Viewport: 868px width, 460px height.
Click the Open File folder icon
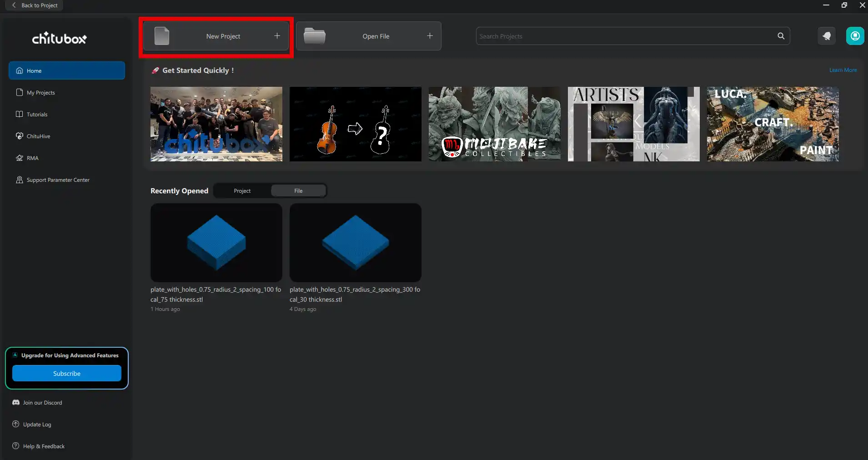[x=315, y=36]
